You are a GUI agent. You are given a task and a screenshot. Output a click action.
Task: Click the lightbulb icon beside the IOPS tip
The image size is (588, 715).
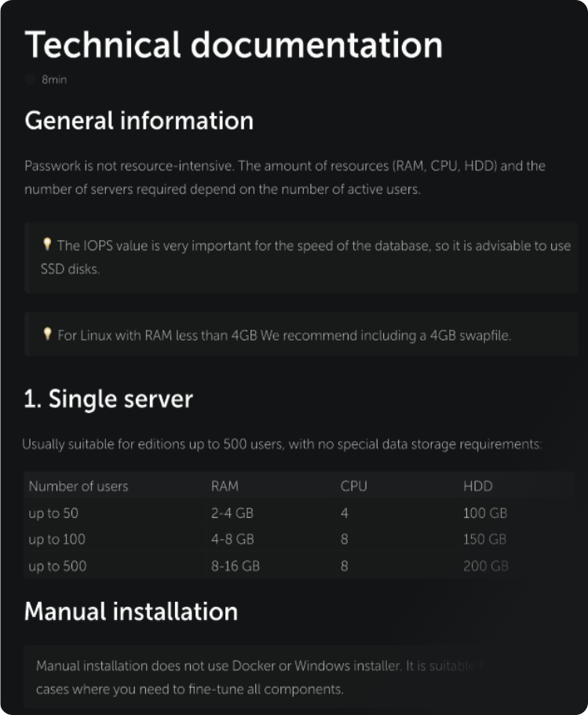tap(47, 245)
